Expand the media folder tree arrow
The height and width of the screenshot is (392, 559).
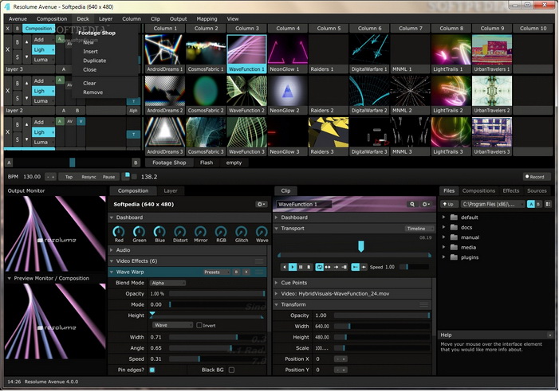444,247
